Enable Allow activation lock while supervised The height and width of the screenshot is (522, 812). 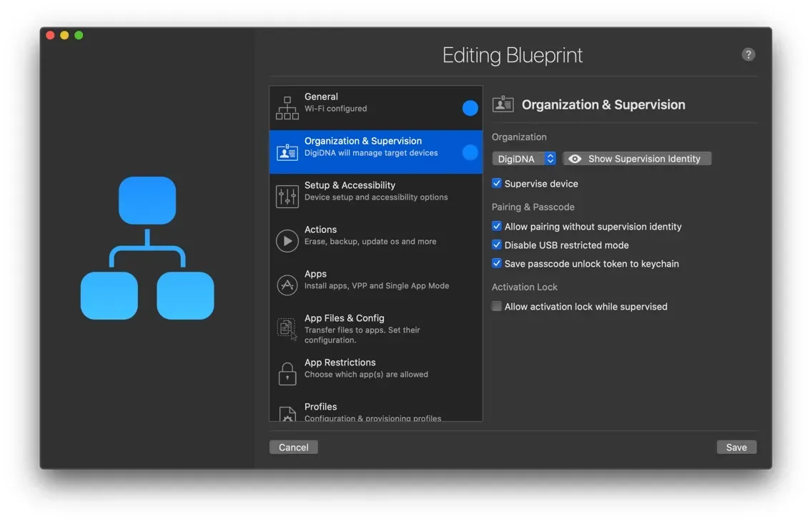point(496,306)
